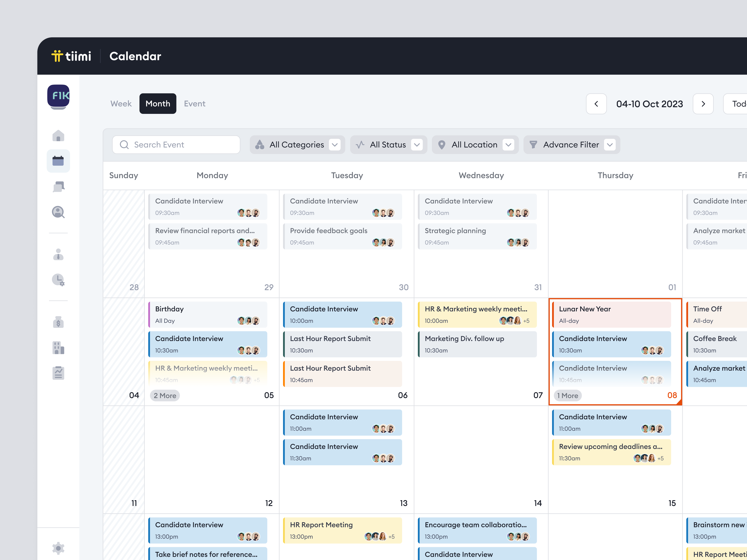This screenshot has width=747, height=560.
Task: Click the payroll money bag icon
Action: click(58, 322)
